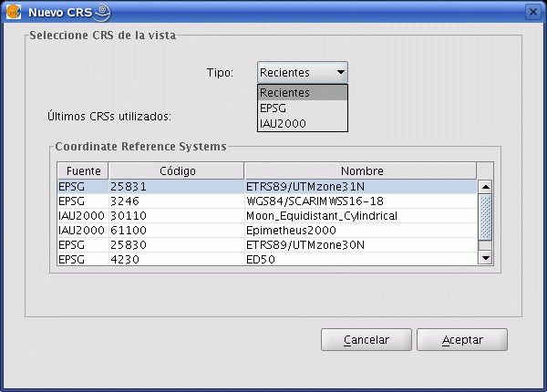Screen dimensions: 547x392
Task: Click the Código column header
Action: pos(177,170)
